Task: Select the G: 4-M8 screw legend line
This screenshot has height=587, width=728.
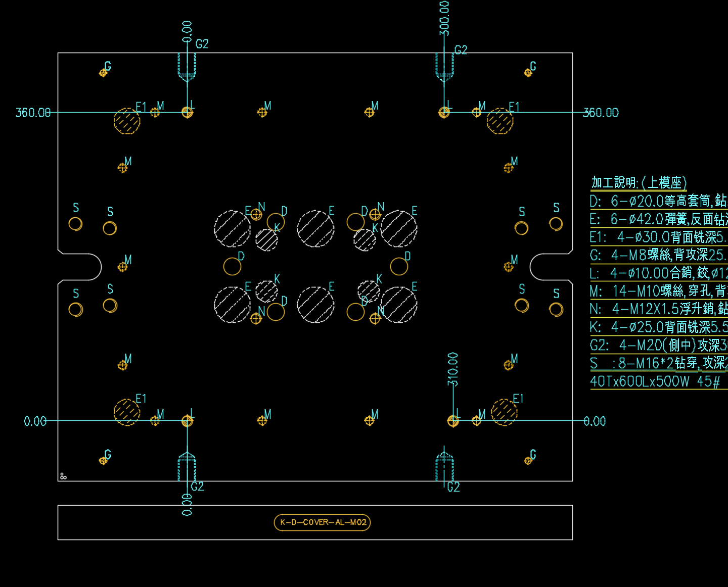Action: coord(659,255)
